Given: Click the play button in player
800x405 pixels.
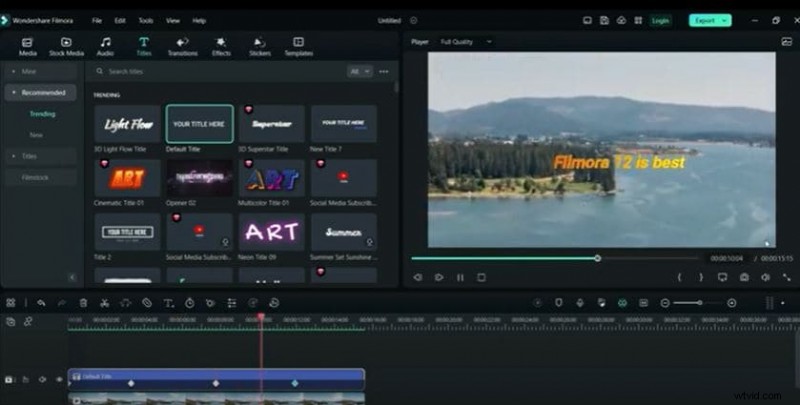Looking at the screenshot, I should coord(439,277).
